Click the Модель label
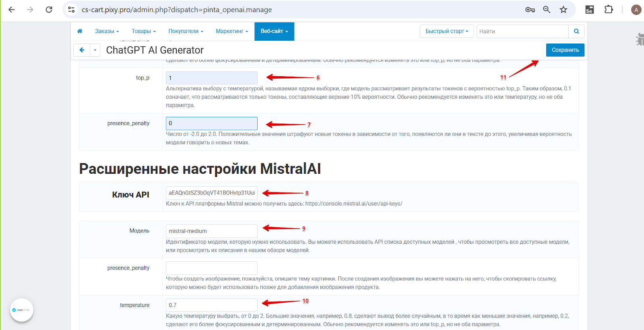The image size is (644, 330). 139,231
